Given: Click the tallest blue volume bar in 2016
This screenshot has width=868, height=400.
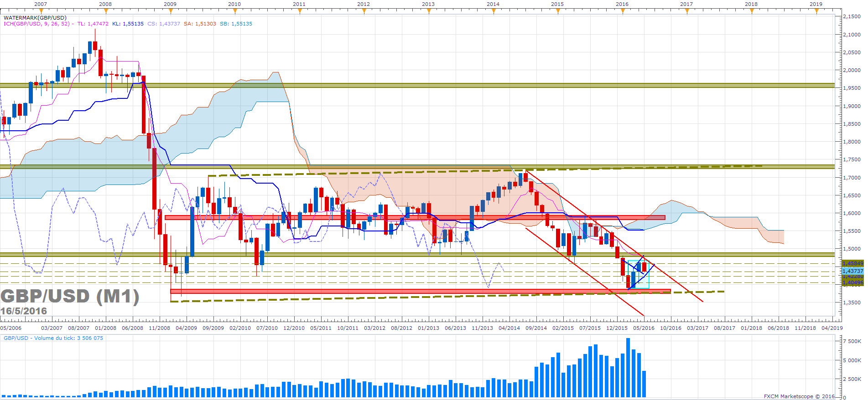Looking at the screenshot, I should [x=628, y=368].
